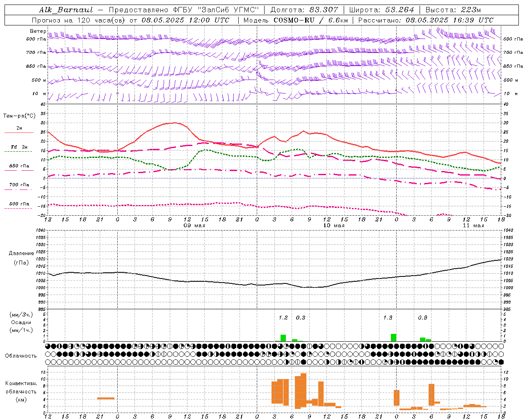Image resolution: width=525 pixels, height=420 pixels.
Task: Click the Alk_Barnaul station title
Action: (x=66, y=10)
